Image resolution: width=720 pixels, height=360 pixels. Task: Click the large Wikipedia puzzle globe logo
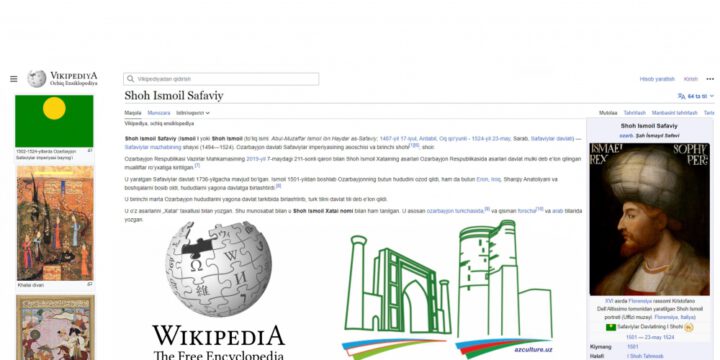pyautogui.click(x=219, y=269)
